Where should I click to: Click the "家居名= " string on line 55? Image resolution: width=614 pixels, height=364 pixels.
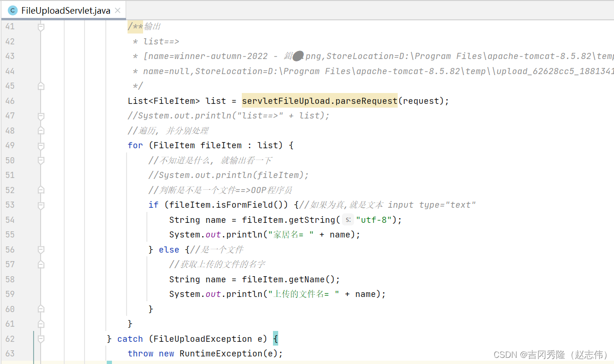[291, 235]
